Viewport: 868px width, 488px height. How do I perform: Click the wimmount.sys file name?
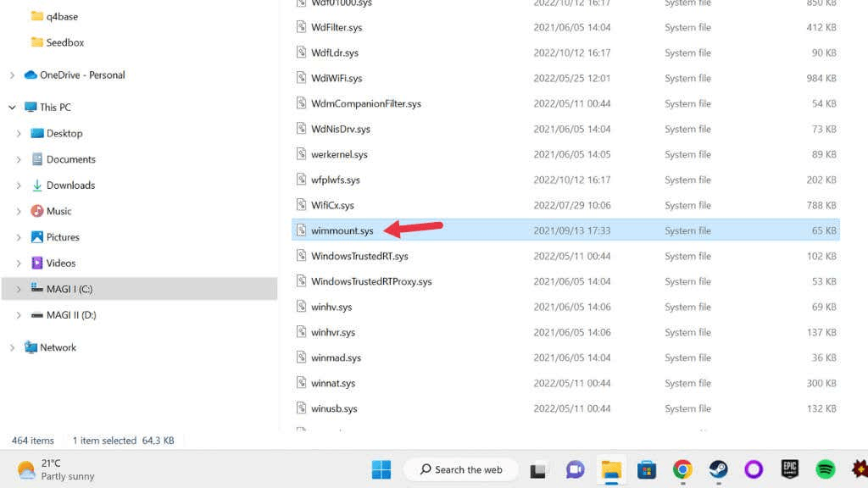[x=342, y=230]
